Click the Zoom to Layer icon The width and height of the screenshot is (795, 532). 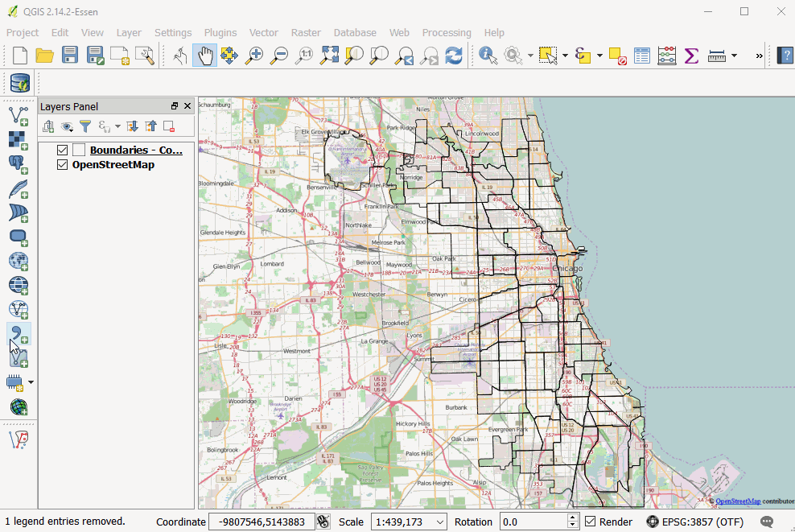379,56
